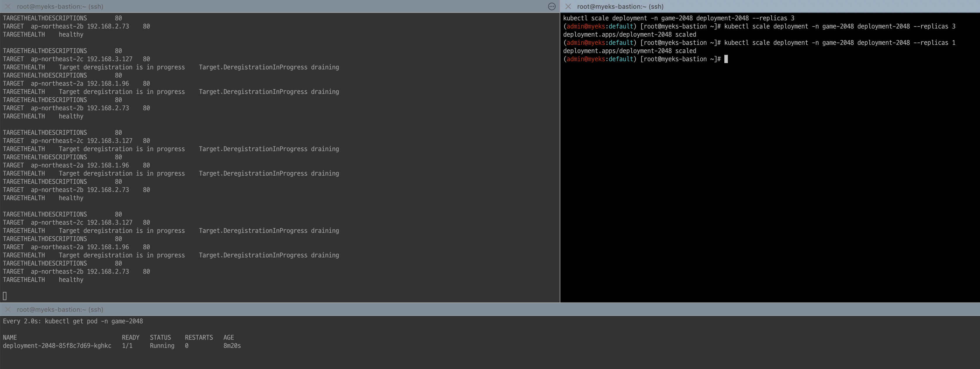Click the '--replicas 1' scale command line
Screen dimensions: 980x369
pos(839,43)
